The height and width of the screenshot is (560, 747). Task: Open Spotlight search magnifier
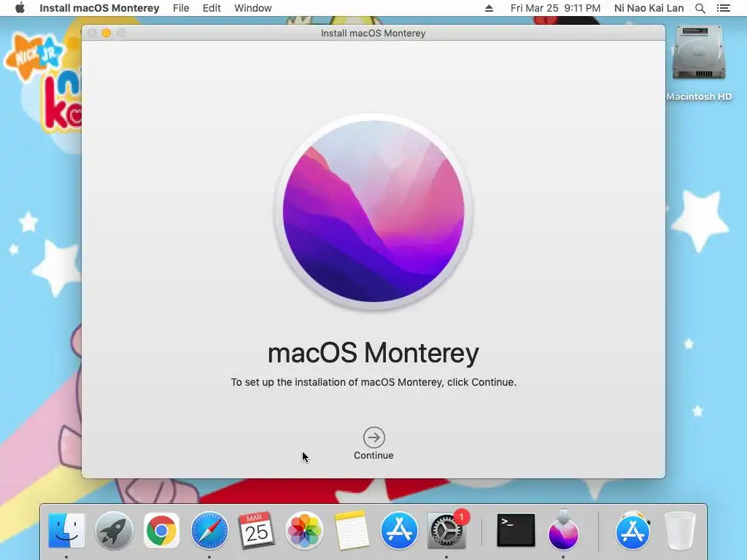[700, 8]
